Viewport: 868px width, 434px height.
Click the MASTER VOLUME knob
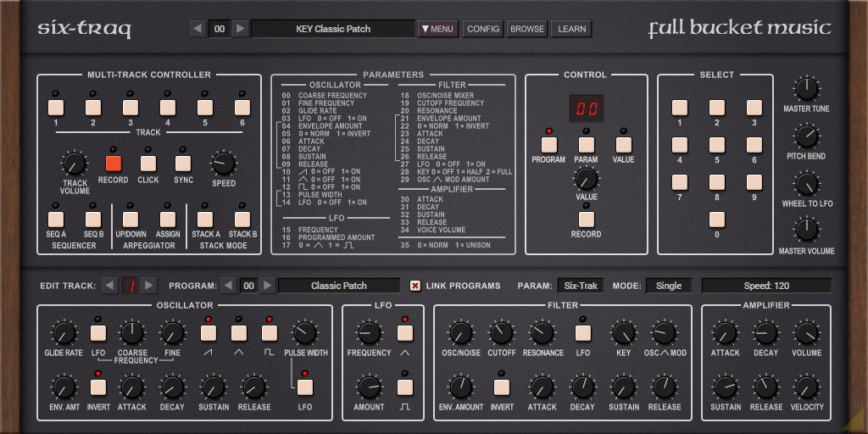[x=806, y=231]
